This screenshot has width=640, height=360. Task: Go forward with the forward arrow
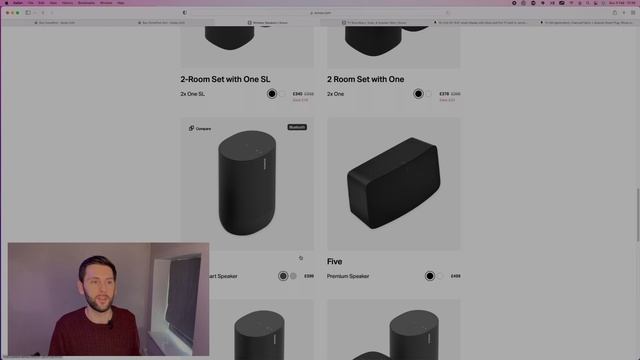tap(52, 13)
